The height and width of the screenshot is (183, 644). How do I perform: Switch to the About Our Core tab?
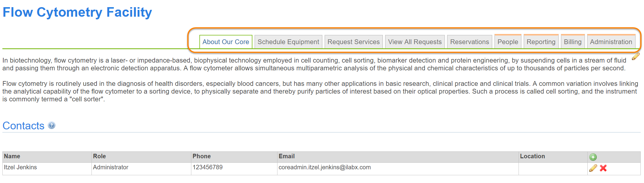(226, 42)
